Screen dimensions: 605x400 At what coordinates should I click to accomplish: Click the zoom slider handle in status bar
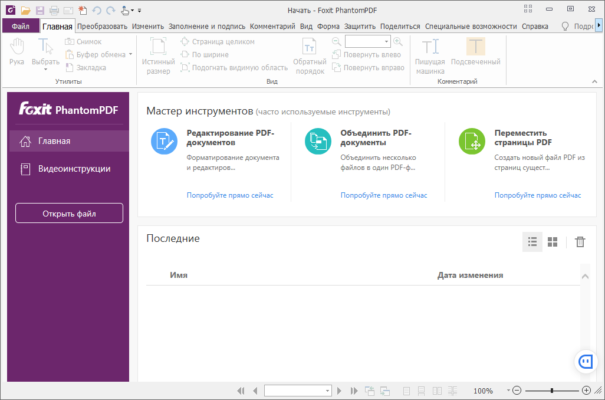(x=552, y=391)
